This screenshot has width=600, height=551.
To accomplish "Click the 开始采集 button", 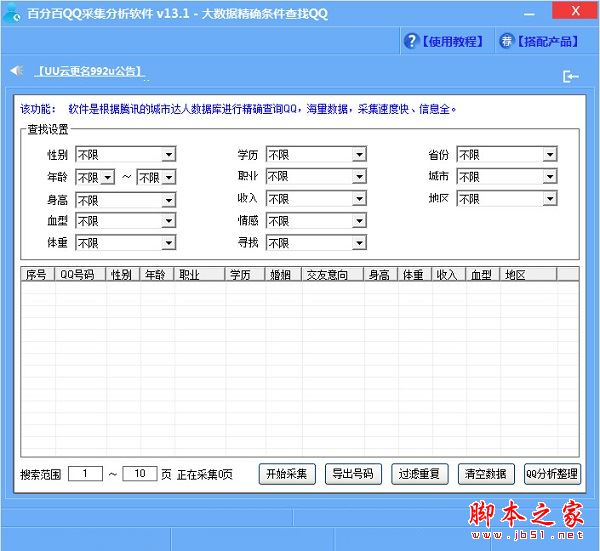I will tap(287, 474).
